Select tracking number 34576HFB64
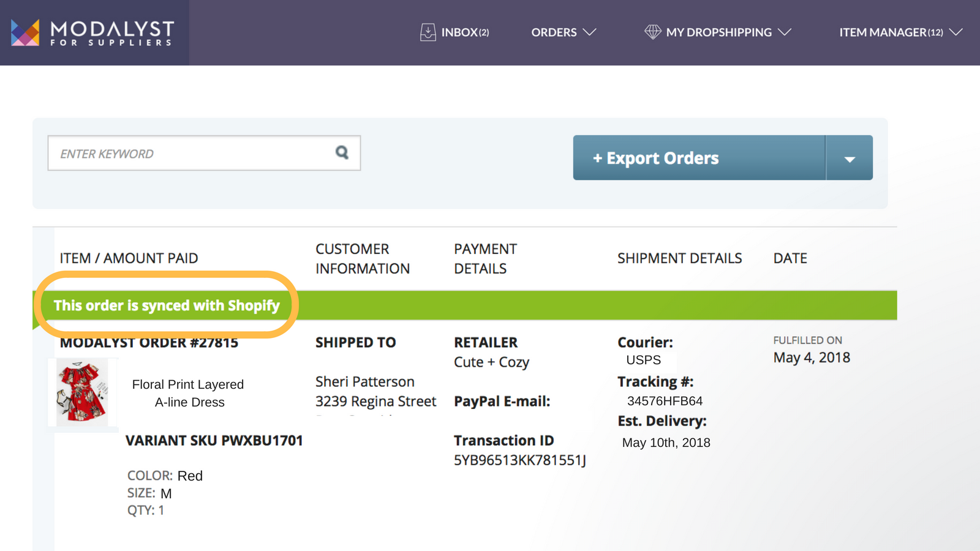Viewport: 980px width, 551px height. (665, 401)
